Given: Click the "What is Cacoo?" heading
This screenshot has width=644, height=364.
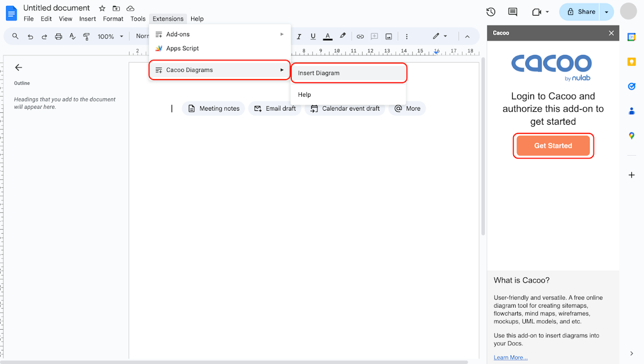Looking at the screenshot, I should [x=522, y=280].
